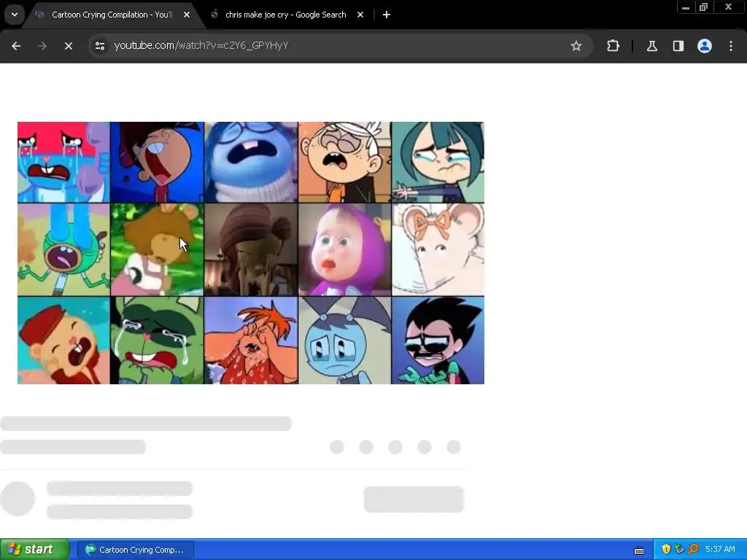Switch to chris make joe cry Google tab
Screen dimensions: 747x560
[286, 15]
